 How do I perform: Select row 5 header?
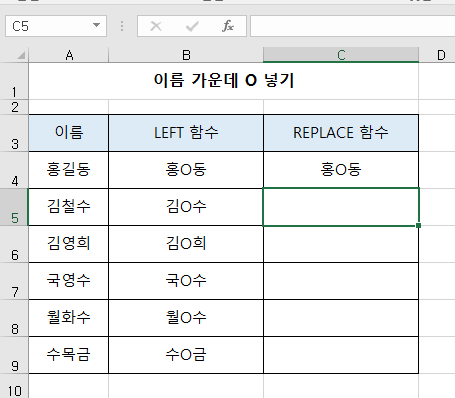14,207
